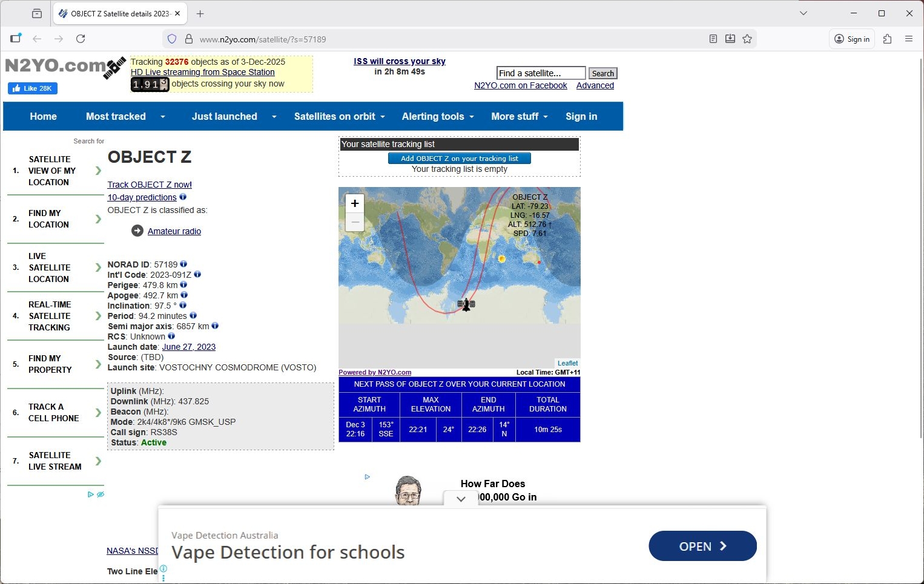Click the Facebook Like 28K button
The image size is (924, 584).
(x=33, y=88)
